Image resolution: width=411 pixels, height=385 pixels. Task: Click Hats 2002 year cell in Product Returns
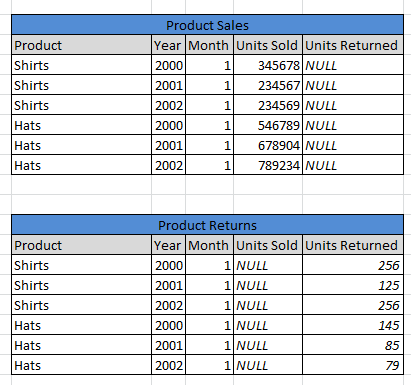click(168, 365)
